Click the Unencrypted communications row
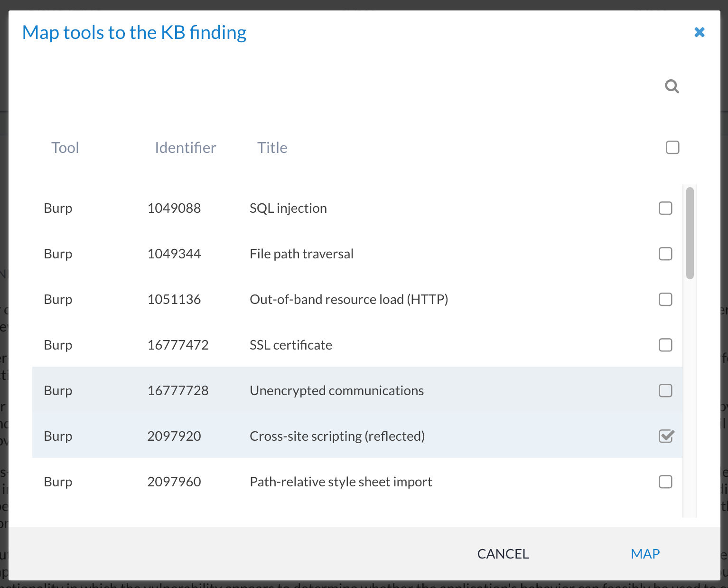Image resolution: width=728 pixels, height=588 pixels. [336, 390]
